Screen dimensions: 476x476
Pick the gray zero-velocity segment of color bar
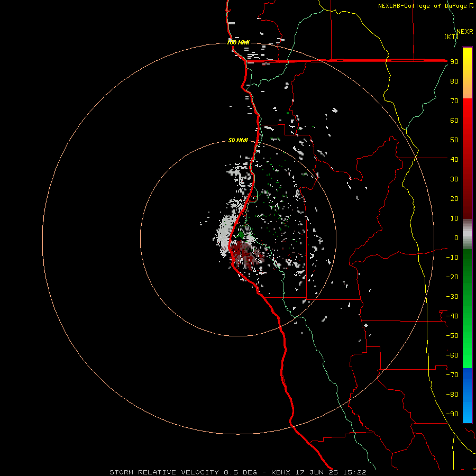coord(467,234)
